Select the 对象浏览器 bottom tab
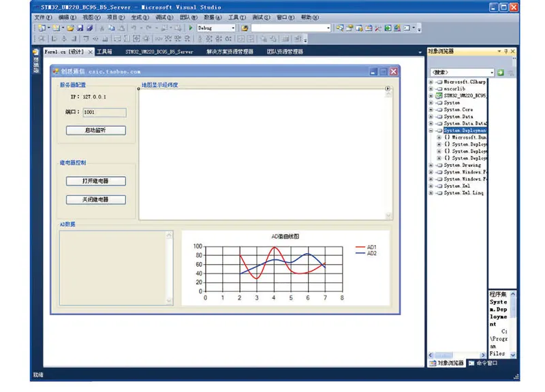The width and height of the screenshot is (545, 392). pos(447,363)
